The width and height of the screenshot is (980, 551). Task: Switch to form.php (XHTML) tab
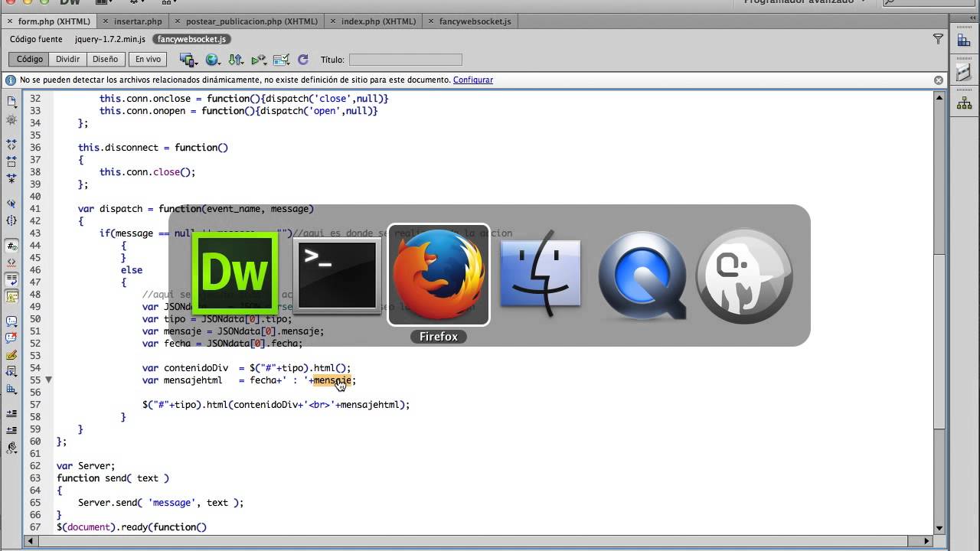pyautogui.click(x=48, y=21)
